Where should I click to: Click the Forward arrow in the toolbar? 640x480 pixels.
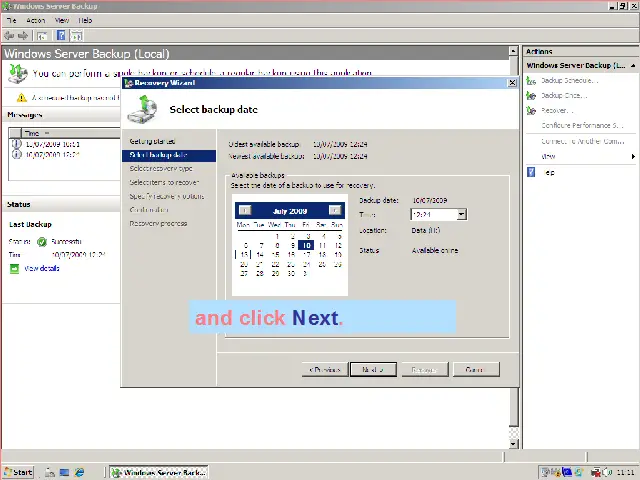pyautogui.click(x=23, y=36)
